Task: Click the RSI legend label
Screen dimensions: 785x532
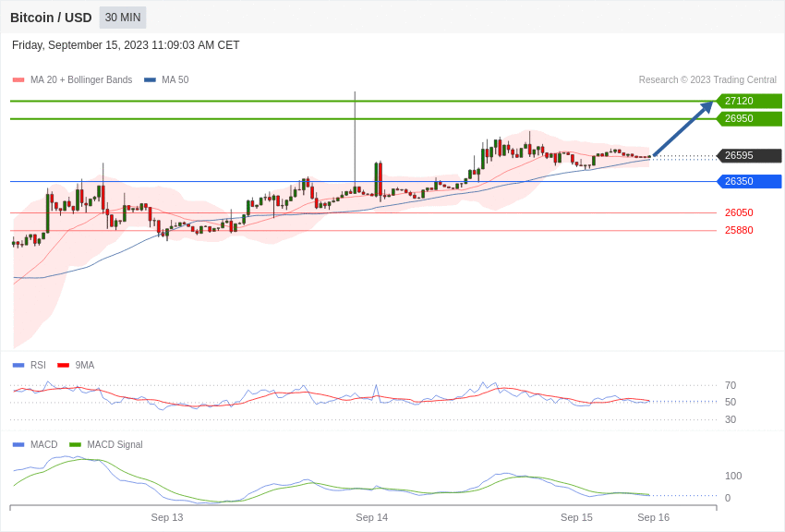Action: tap(38, 366)
